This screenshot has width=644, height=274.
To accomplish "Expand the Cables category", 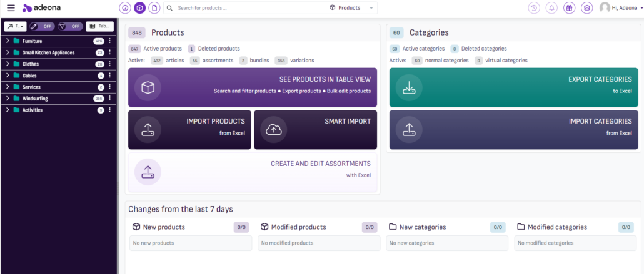I will click(8, 76).
